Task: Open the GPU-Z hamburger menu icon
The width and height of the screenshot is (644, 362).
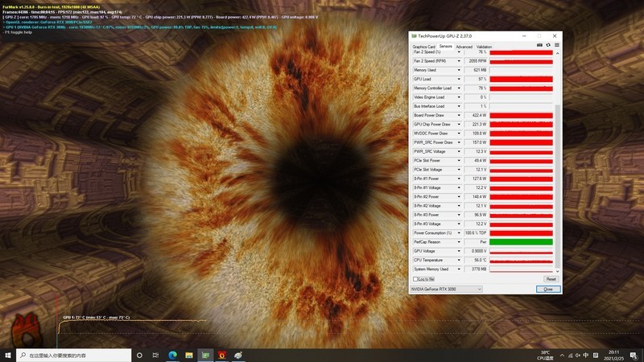Action: pyautogui.click(x=557, y=45)
